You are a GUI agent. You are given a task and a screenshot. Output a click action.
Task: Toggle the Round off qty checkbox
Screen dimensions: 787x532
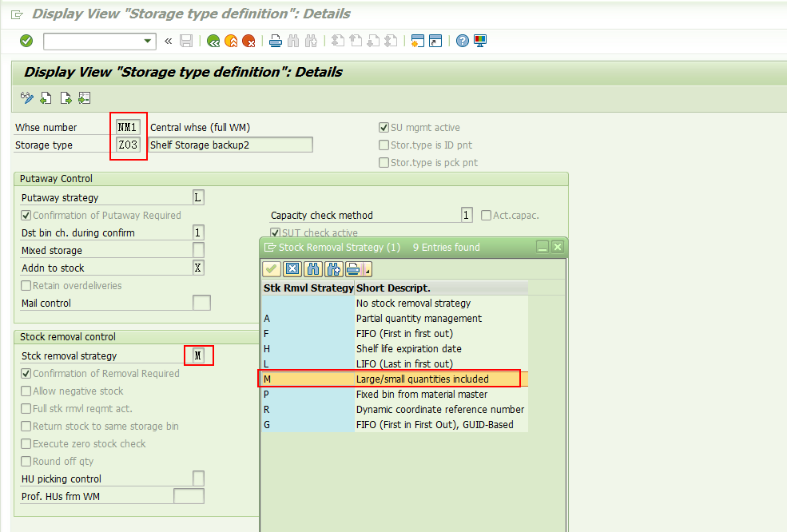26,461
